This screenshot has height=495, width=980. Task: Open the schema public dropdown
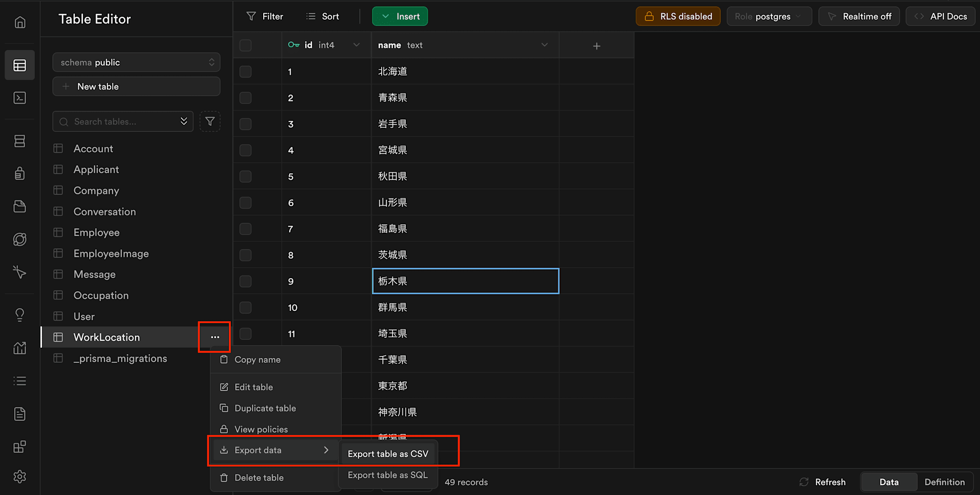click(136, 62)
